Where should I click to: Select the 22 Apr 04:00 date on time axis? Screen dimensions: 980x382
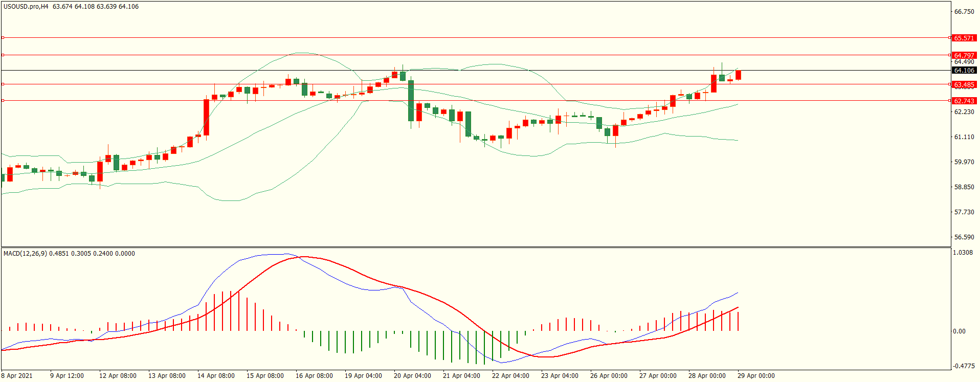pyautogui.click(x=510, y=376)
